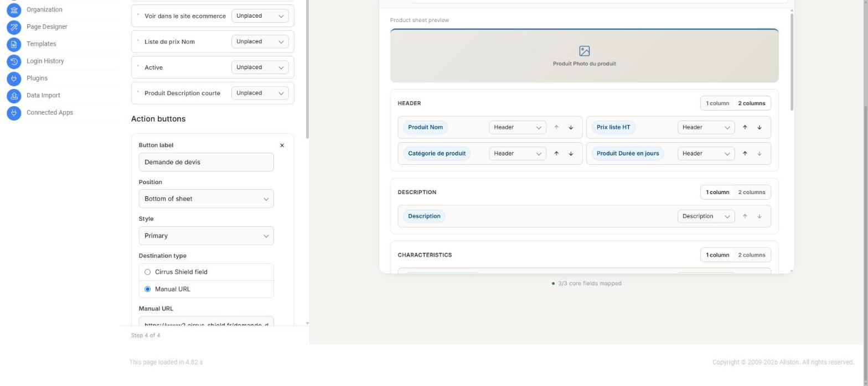The width and height of the screenshot is (868, 386).
Task: Move Catégorie de produit field down
Action: coord(571,153)
